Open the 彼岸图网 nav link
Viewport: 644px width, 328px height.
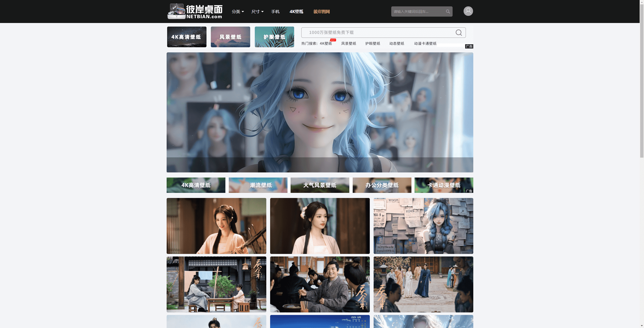click(x=321, y=11)
